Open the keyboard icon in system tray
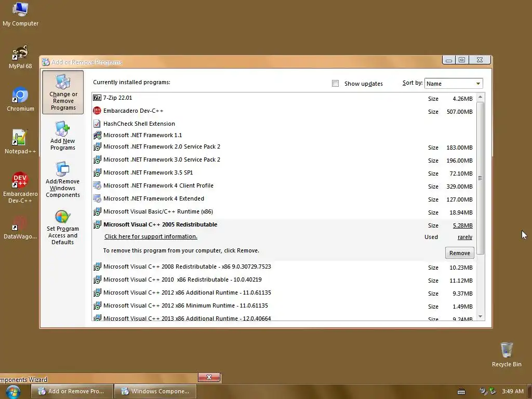 pyautogui.click(x=461, y=392)
